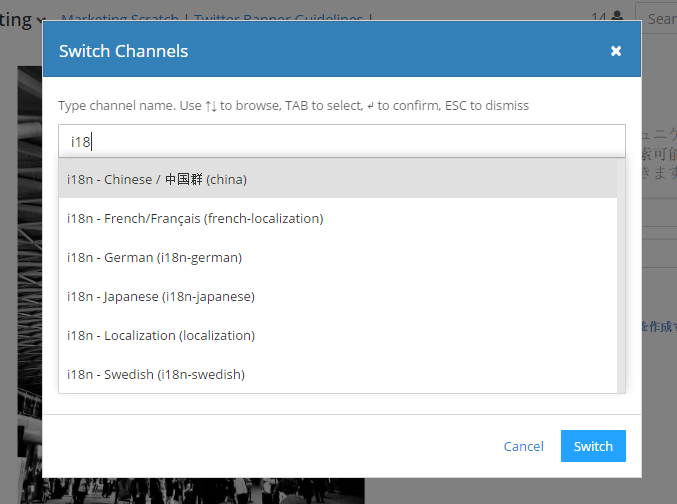Choose i18n - Swedish (i18n-swedish) channel
This screenshot has width=677, height=504.
point(338,374)
